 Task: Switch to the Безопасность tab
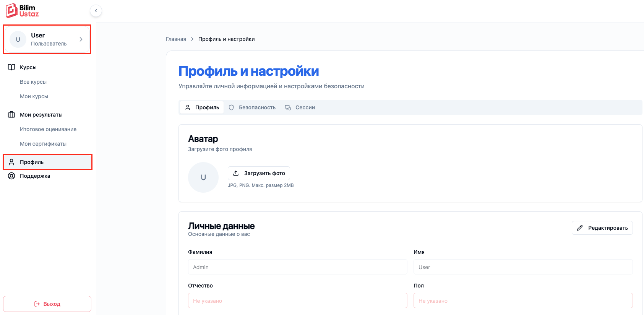[x=252, y=107]
